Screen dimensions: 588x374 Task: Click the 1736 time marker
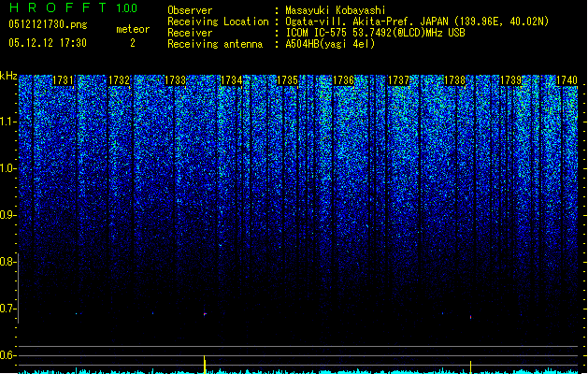coord(343,80)
